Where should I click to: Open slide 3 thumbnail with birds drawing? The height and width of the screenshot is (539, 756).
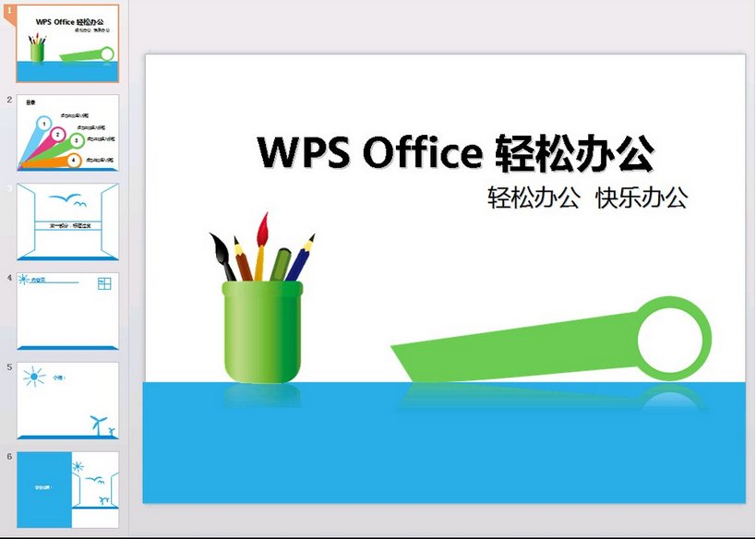(67, 222)
